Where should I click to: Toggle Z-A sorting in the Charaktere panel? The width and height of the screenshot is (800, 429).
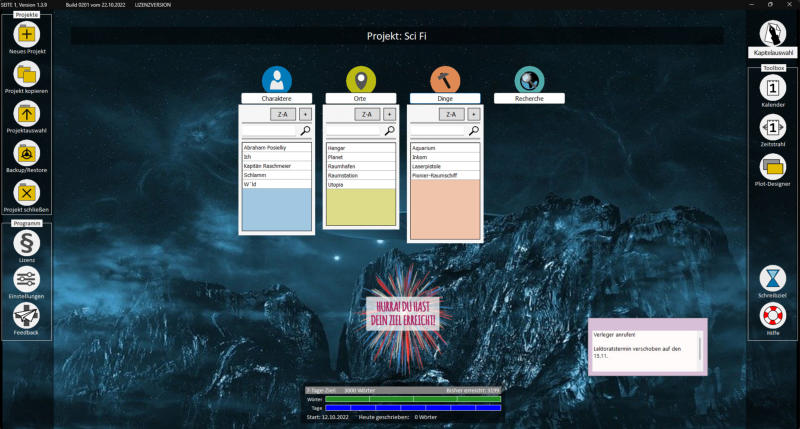point(282,114)
